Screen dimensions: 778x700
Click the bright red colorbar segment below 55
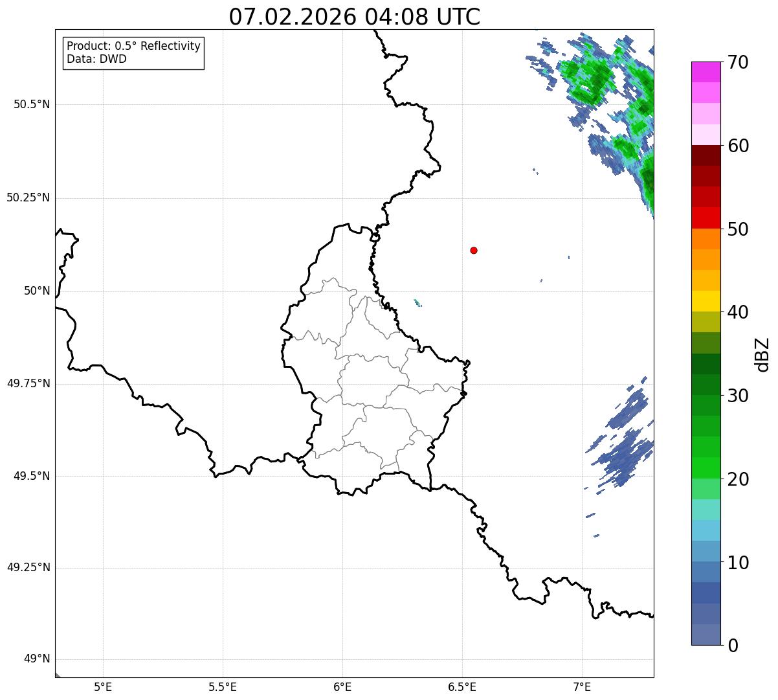(706, 218)
